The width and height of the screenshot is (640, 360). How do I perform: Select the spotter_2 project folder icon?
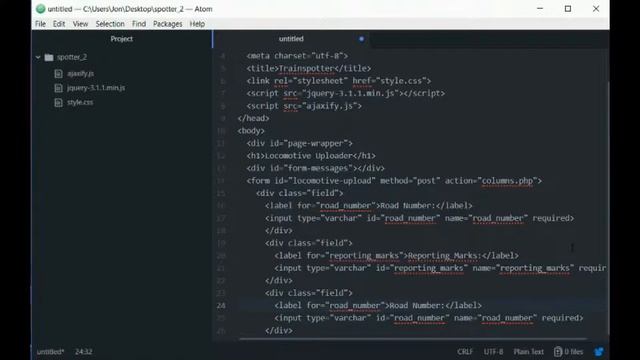(49, 58)
